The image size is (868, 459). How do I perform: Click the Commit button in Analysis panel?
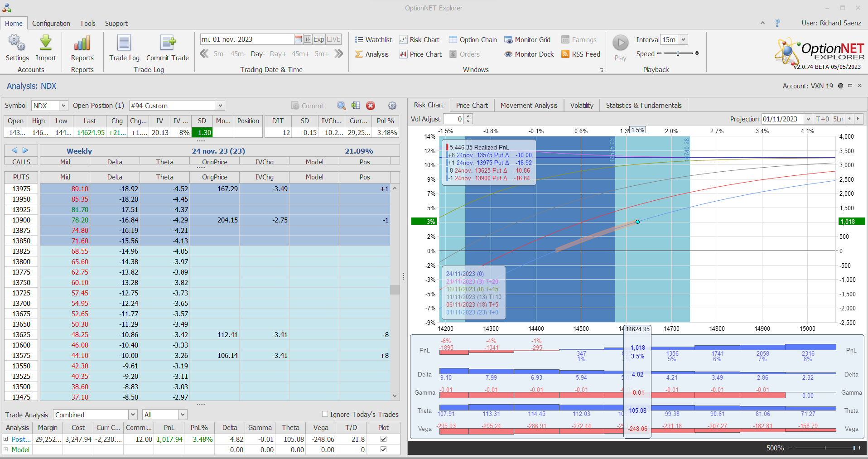(308, 106)
